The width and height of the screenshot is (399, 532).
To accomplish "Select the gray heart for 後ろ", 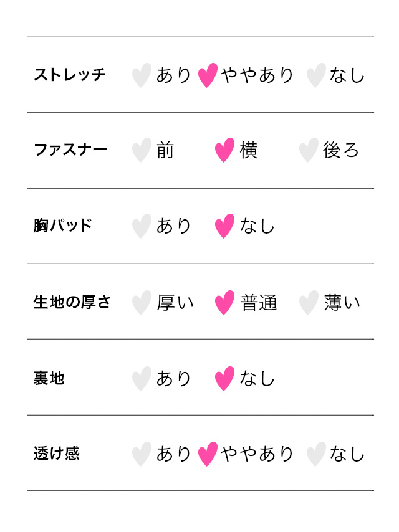I will (x=309, y=150).
